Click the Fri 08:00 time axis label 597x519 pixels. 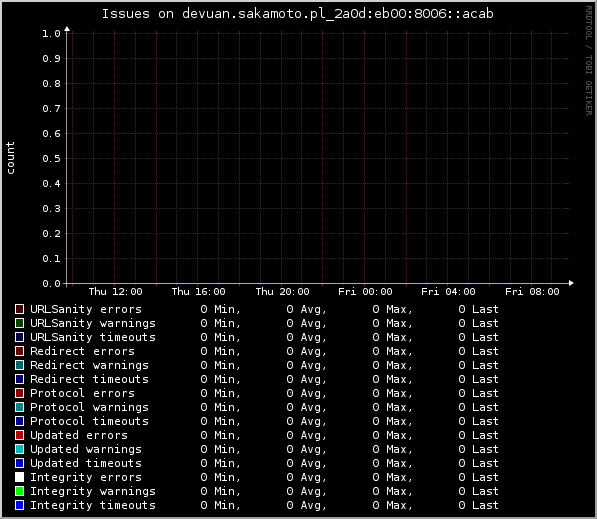(532, 292)
